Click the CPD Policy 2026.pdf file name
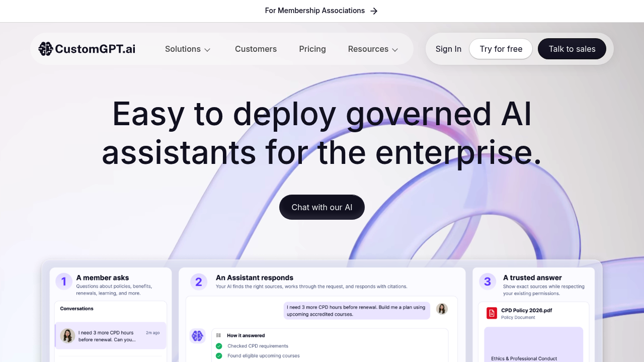Viewport: 644px width, 362px height. coord(526,310)
